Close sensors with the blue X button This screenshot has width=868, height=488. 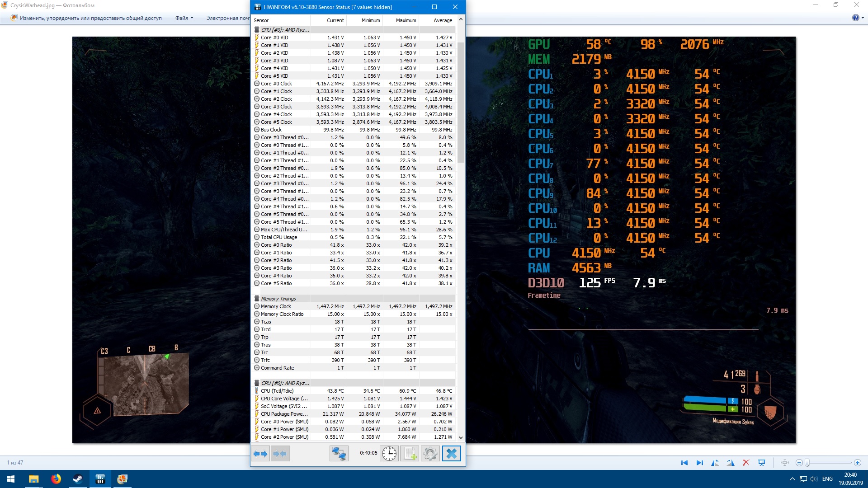coord(451,454)
